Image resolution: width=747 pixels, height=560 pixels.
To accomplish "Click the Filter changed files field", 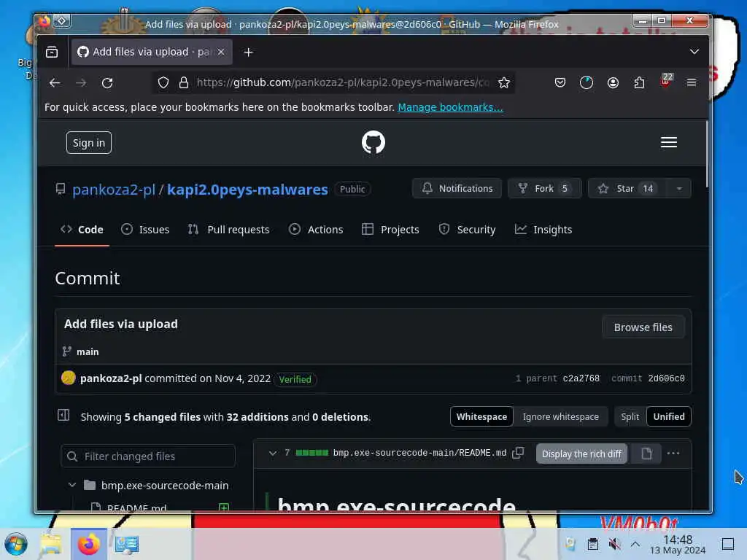I will (x=148, y=456).
